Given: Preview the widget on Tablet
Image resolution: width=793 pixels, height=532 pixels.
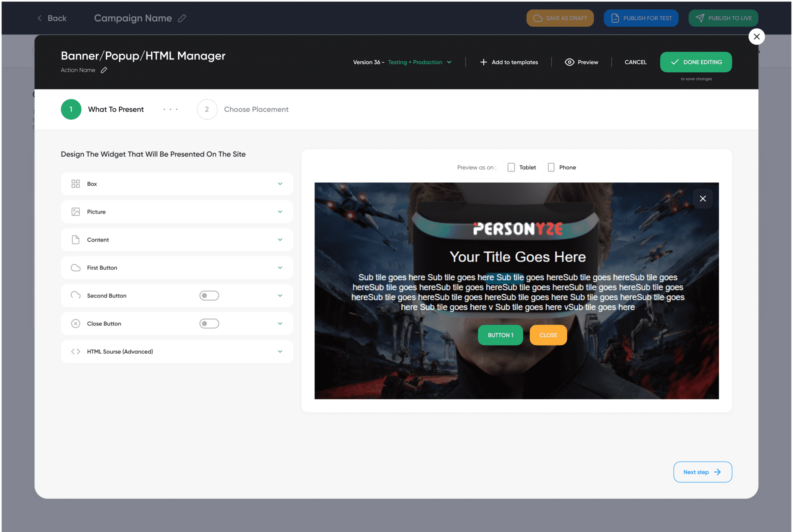Looking at the screenshot, I should (x=512, y=167).
